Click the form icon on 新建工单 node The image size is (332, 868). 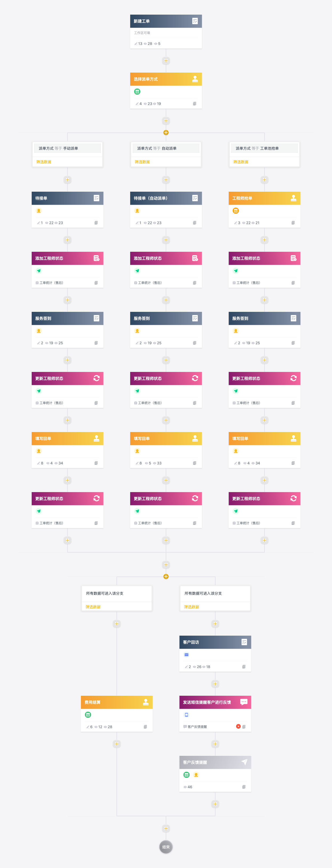195,21
